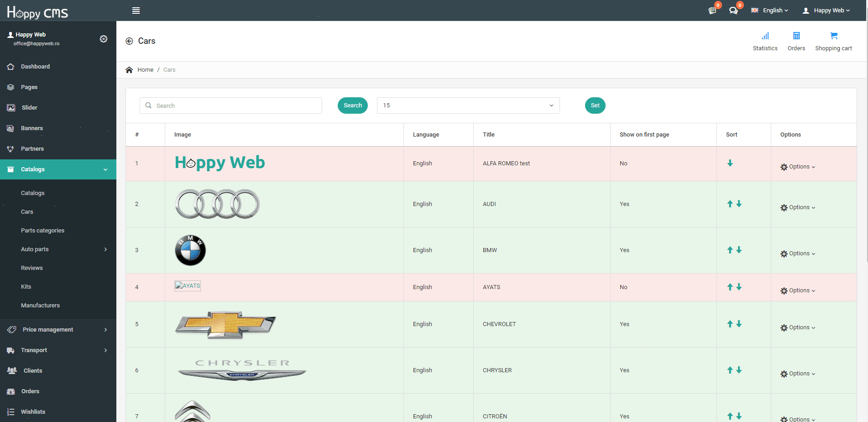Go to the Home breadcrumb link
This screenshot has height=422, width=868.
(x=145, y=70)
